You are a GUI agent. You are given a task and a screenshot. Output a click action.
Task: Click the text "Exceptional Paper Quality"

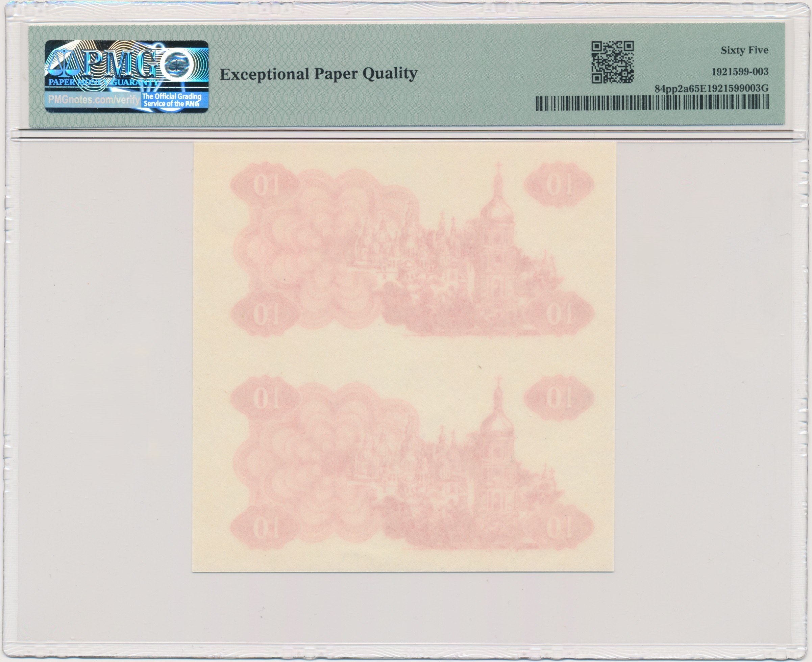tap(319, 74)
